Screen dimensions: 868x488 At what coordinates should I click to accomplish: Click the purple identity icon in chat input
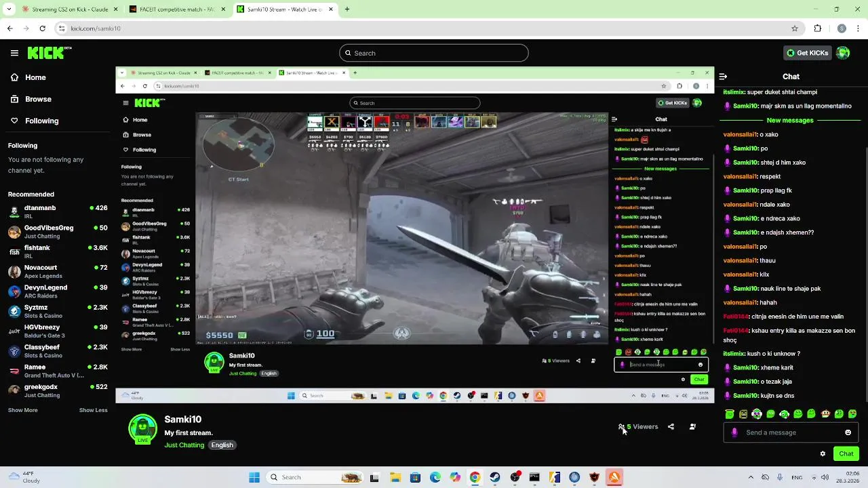(734, 432)
